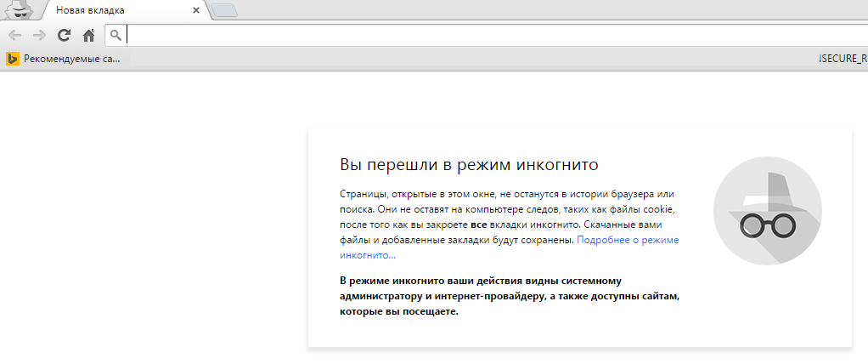Viewport: 868px width, 364px height.
Task: Open the home page icon
Action: [x=88, y=36]
